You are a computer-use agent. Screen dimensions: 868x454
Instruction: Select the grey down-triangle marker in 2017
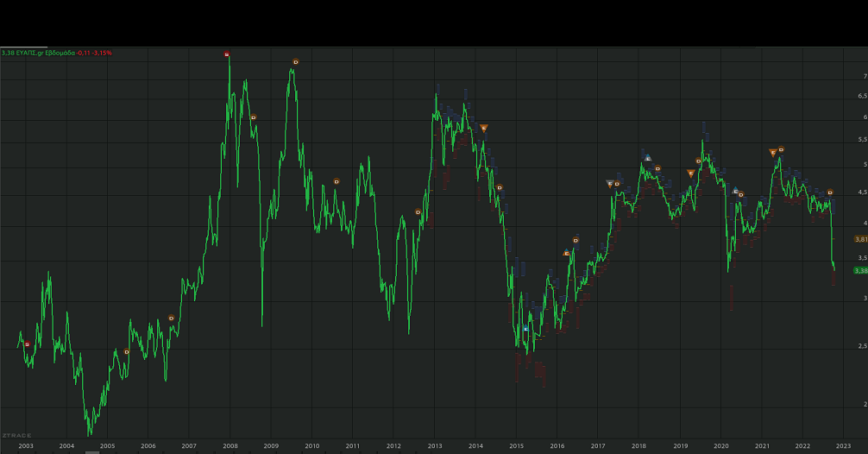[x=610, y=184]
